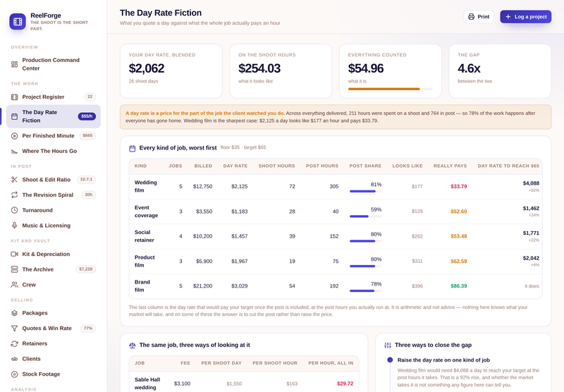Select the Product film row name
The width and height of the screenshot is (564, 392).
pos(145,261)
